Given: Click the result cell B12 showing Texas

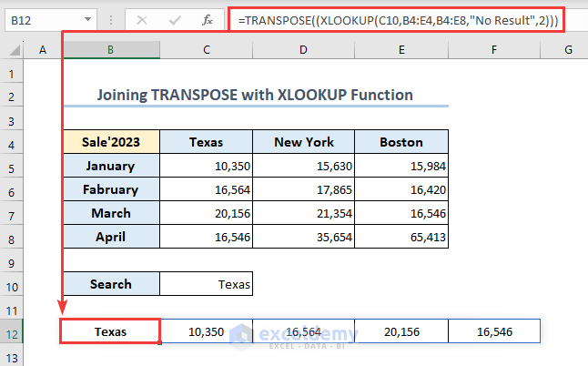Looking at the screenshot, I should [110, 331].
